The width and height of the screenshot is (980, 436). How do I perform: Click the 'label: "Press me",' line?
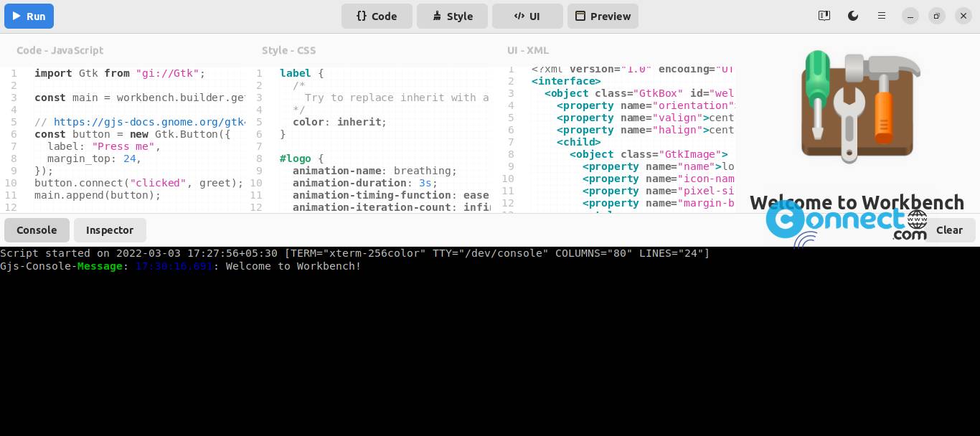tap(104, 146)
